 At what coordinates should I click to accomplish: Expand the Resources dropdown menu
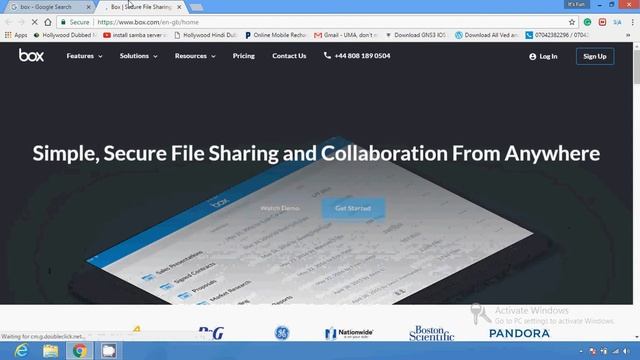pos(195,56)
